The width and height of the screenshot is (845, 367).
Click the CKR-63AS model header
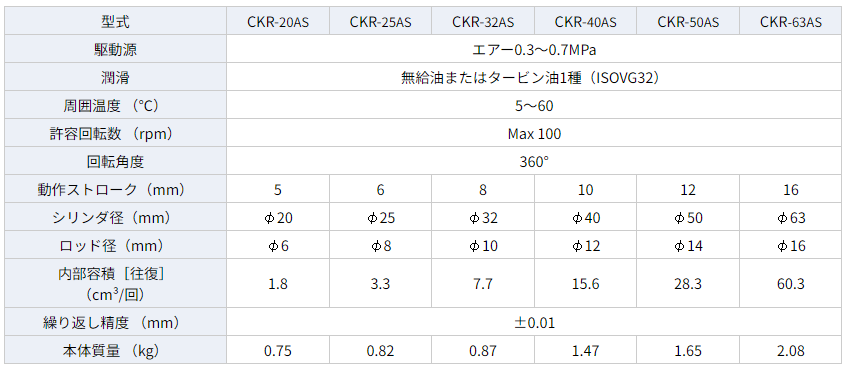click(791, 22)
